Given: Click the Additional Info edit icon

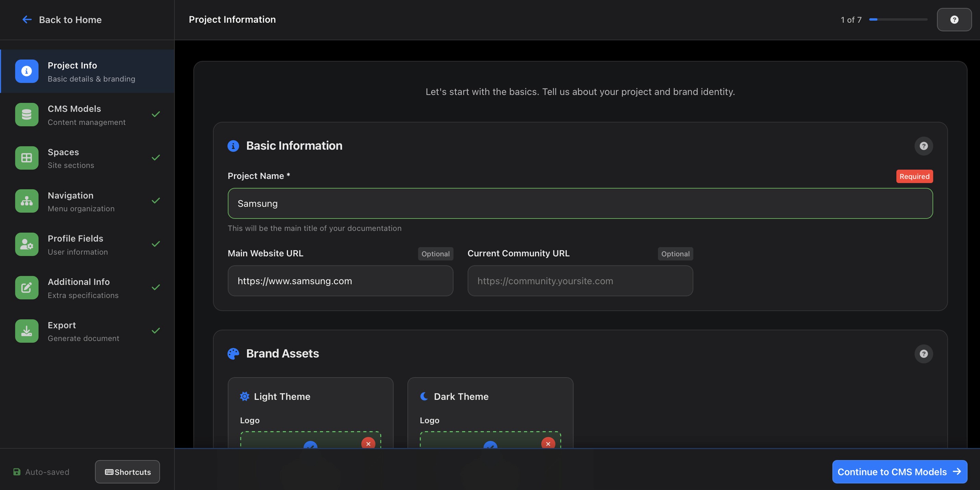Looking at the screenshot, I should [27, 287].
